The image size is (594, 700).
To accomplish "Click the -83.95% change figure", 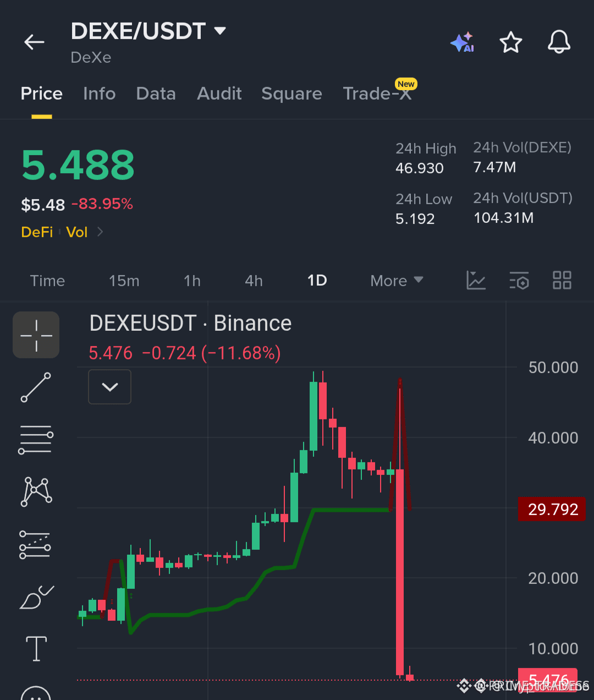I will point(102,204).
